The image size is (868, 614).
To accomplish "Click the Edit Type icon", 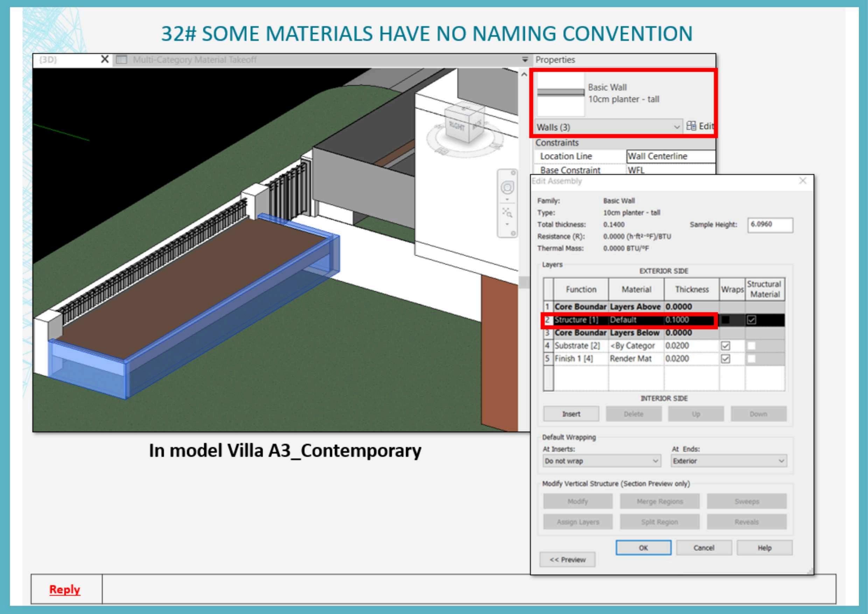I will click(x=691, y=126).
